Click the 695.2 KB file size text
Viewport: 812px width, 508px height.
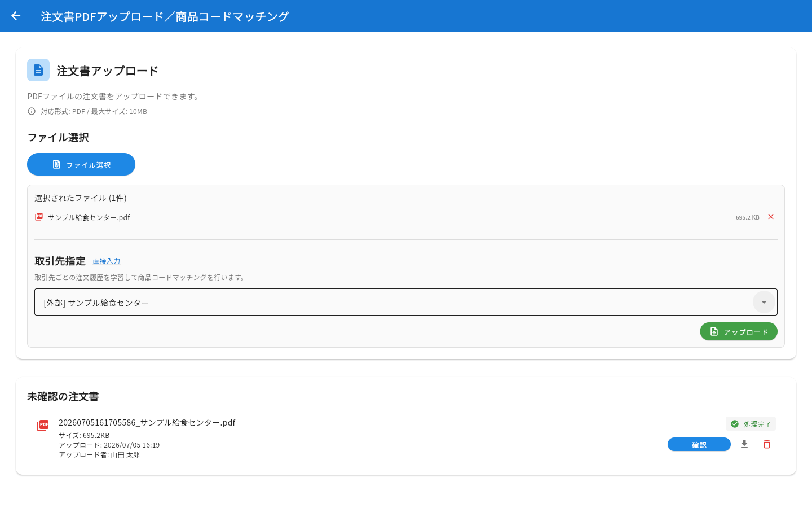tap(748, 217)
